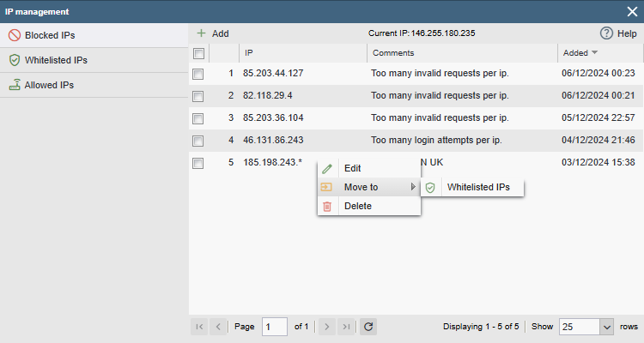Tick the checkbox for IP 85.203.44.127
Screen dimensions: 644x343
pyautogui.click(x=198, y=74)
